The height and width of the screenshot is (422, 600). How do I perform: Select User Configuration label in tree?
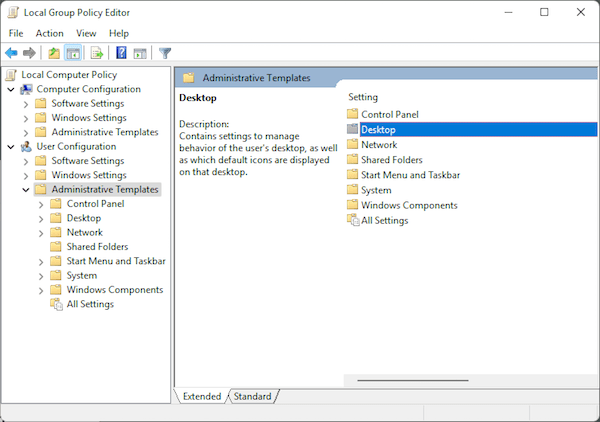click(76, 147)
